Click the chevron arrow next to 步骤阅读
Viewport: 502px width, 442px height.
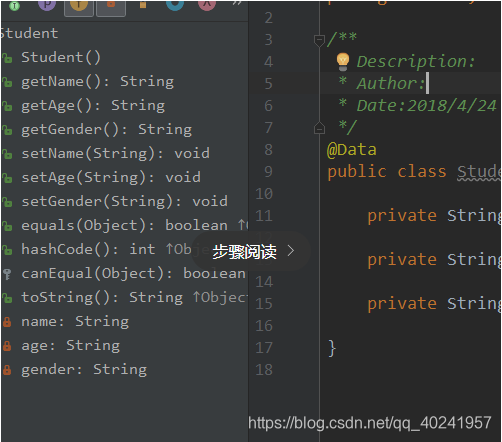291,251
